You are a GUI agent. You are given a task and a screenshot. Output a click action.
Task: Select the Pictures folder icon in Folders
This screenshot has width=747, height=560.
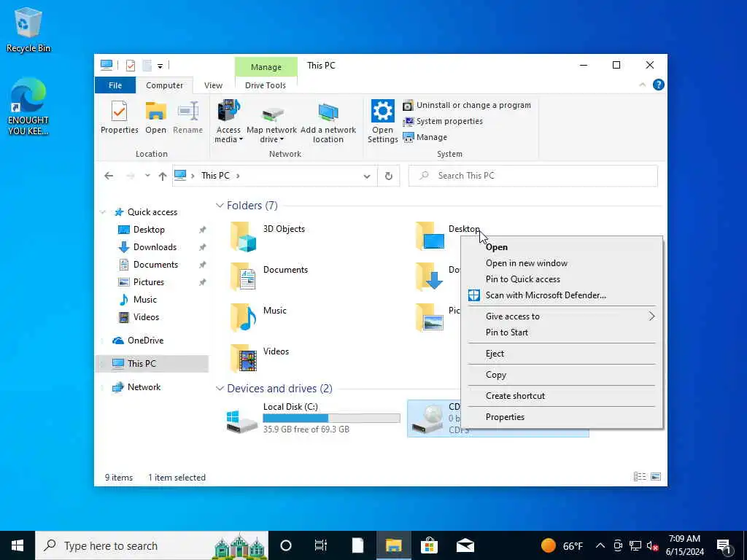[x=429, y=318]
